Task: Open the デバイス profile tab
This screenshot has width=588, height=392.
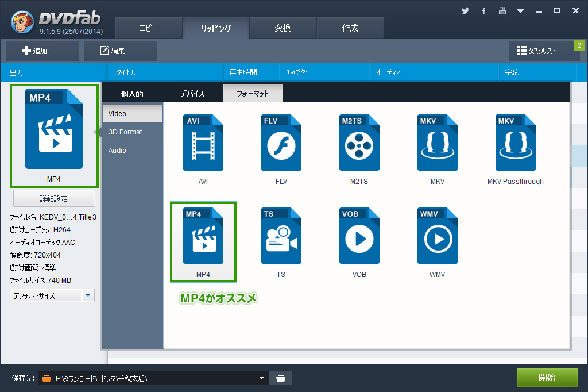Action: [x=193, y=94]
